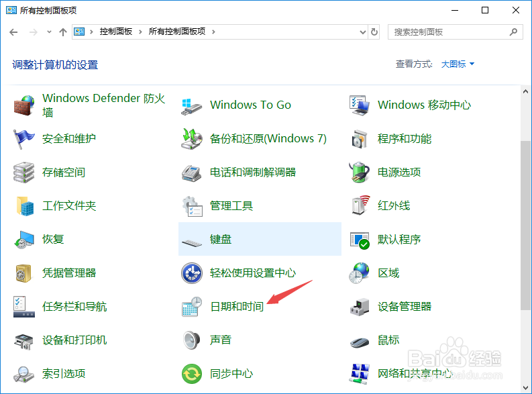Click the 设备和打印机 printer icon

[23, 341]
